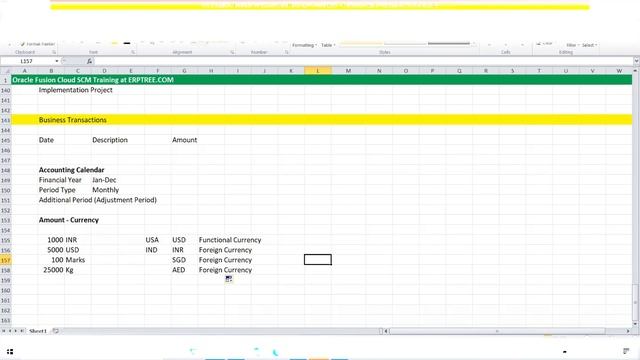The height and width of the screenshot is (360, 640).
Task: Click the "IND" cell
Action: tap(151, 250)
